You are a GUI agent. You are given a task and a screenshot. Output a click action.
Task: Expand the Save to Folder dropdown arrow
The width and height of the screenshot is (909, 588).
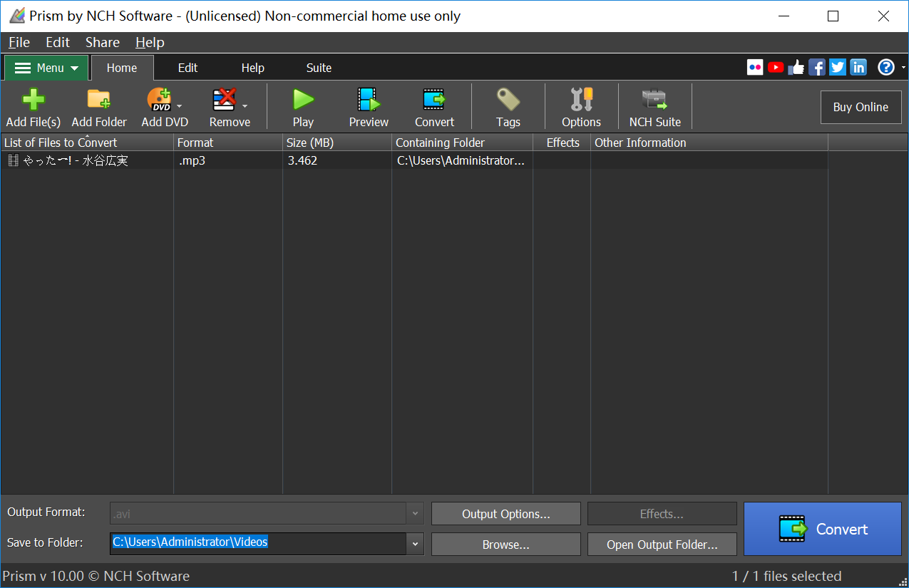[x=415, y=544]
